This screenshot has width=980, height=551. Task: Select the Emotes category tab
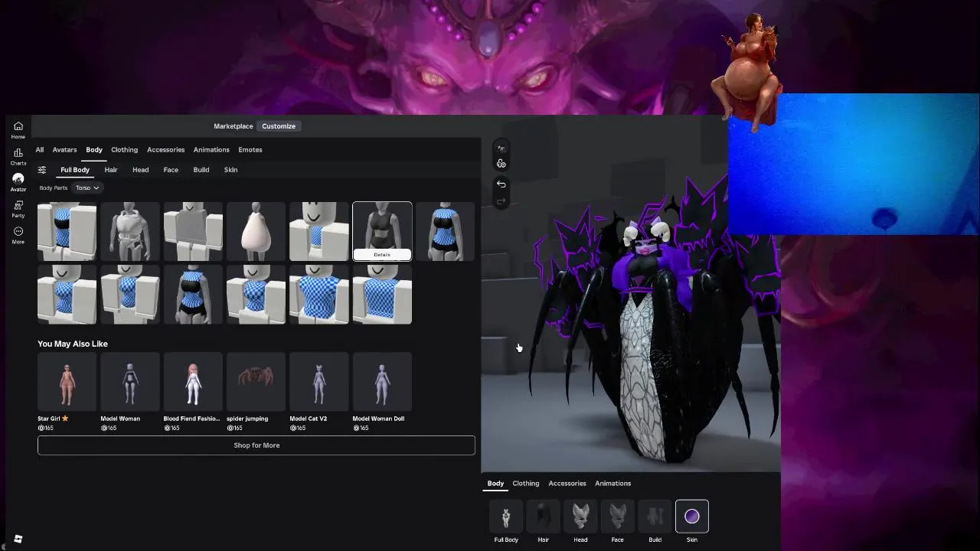[x=250, y=150]
